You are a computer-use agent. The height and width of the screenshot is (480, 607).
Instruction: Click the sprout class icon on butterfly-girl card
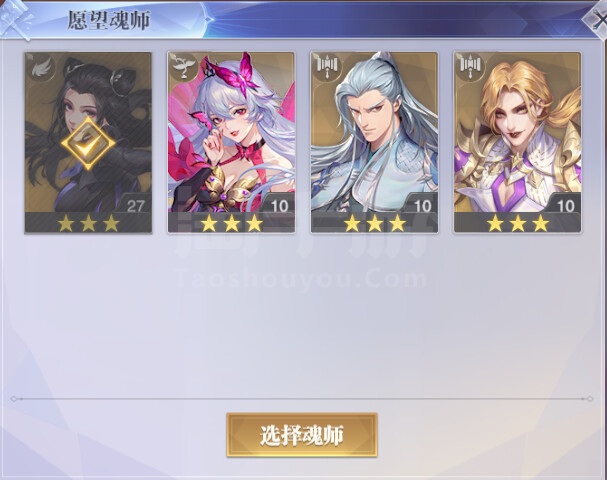[184, 67]
